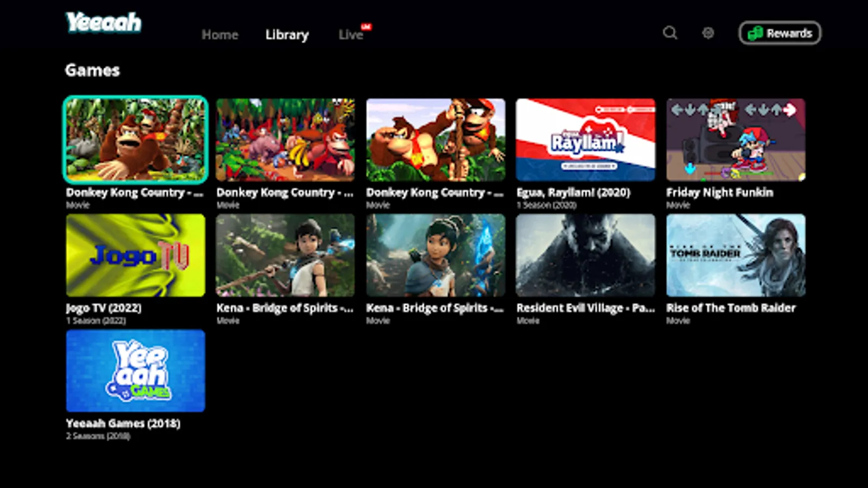Open Donkey Kong thumbnail with the rhino

285,140
